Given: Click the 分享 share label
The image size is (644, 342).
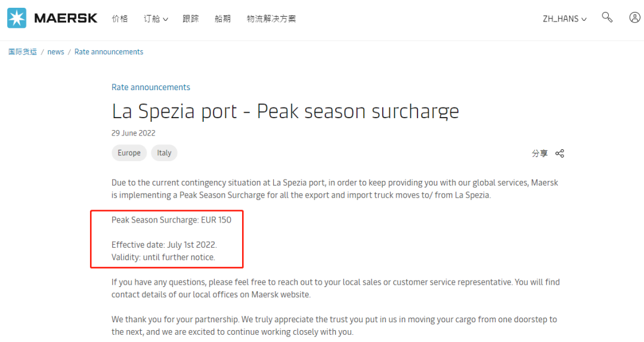Looking at the screenshot, I should point(540,153).
